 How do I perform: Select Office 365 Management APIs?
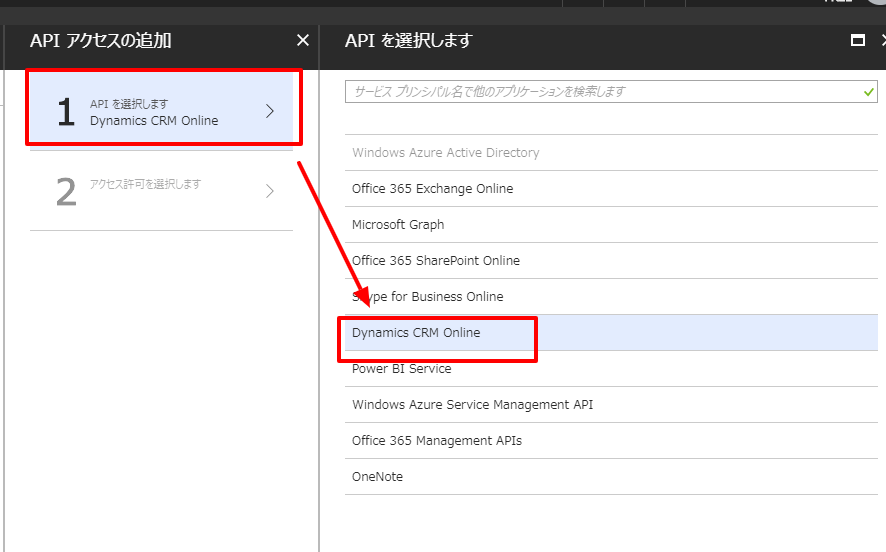[611, 441]
